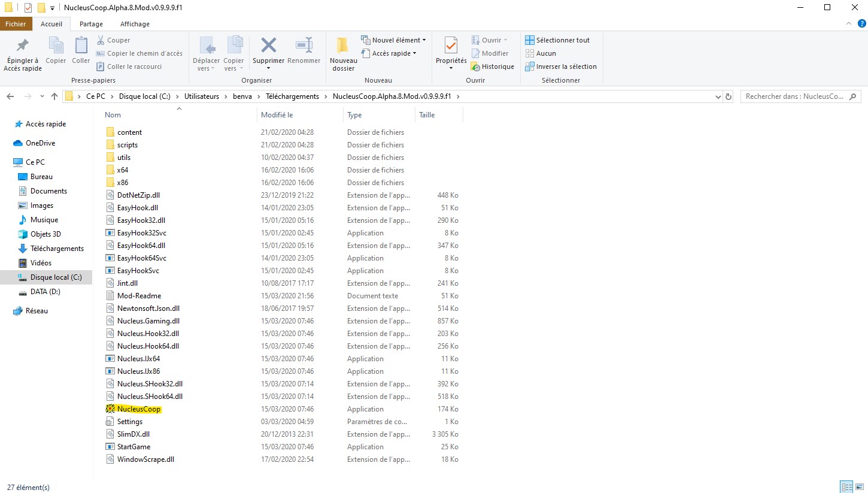Viewport: 868px width, 493px height.
Task: Click the Renommer icon
Action: (304, 46)
